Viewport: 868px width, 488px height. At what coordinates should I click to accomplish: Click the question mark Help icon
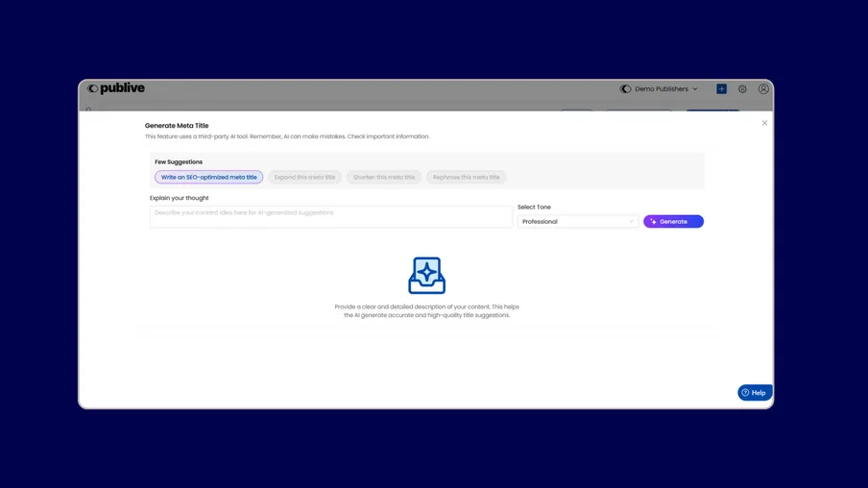745,393
